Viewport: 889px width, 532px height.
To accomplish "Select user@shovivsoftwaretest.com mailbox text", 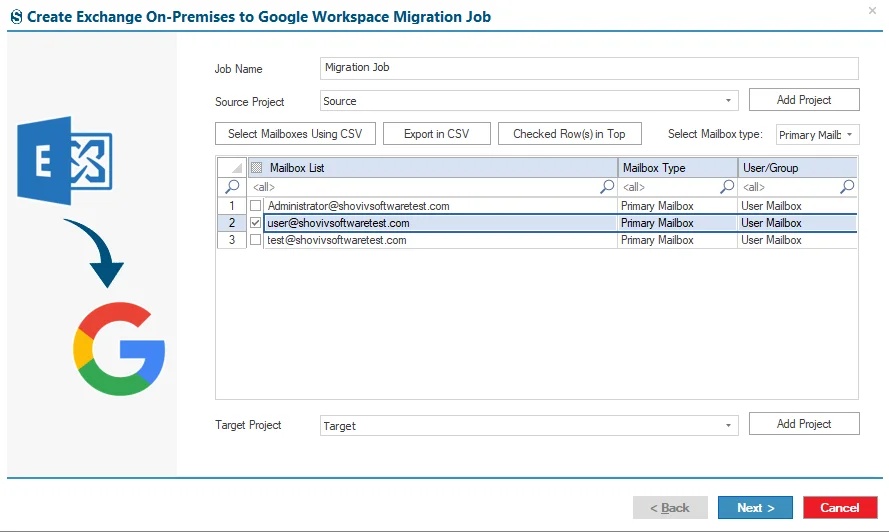I will click(338, 223).
